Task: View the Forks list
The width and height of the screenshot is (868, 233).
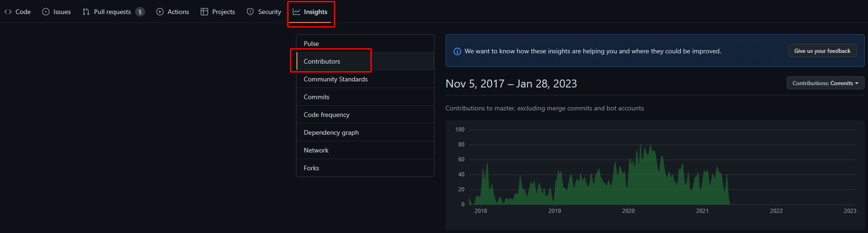Action: click(311, 168)
